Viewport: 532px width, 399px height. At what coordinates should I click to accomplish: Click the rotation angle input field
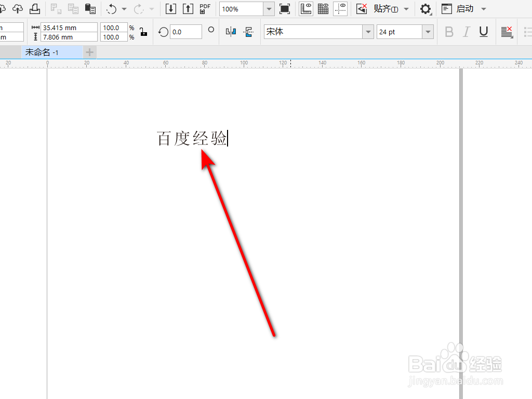tap(185, 32)
